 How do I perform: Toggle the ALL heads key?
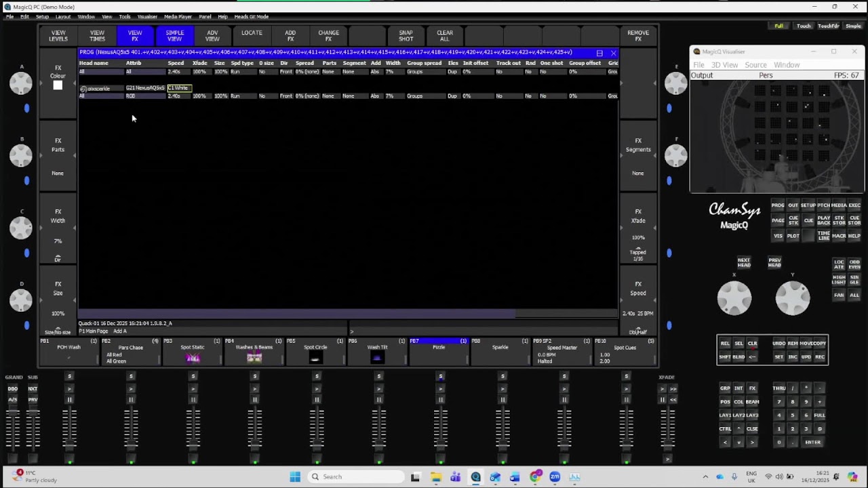coord(854,295)
